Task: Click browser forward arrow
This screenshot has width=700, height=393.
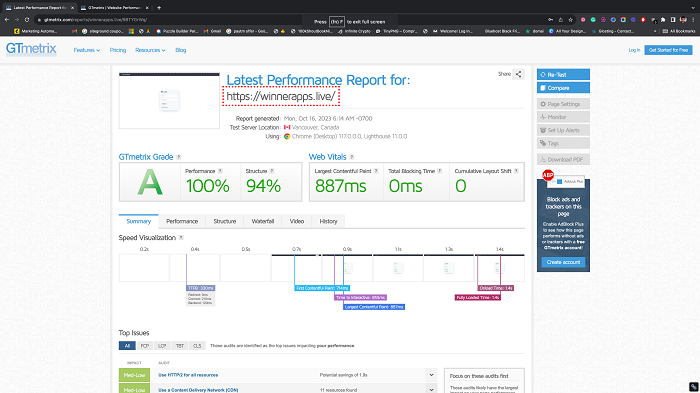Action: click(x=17, y=20)
